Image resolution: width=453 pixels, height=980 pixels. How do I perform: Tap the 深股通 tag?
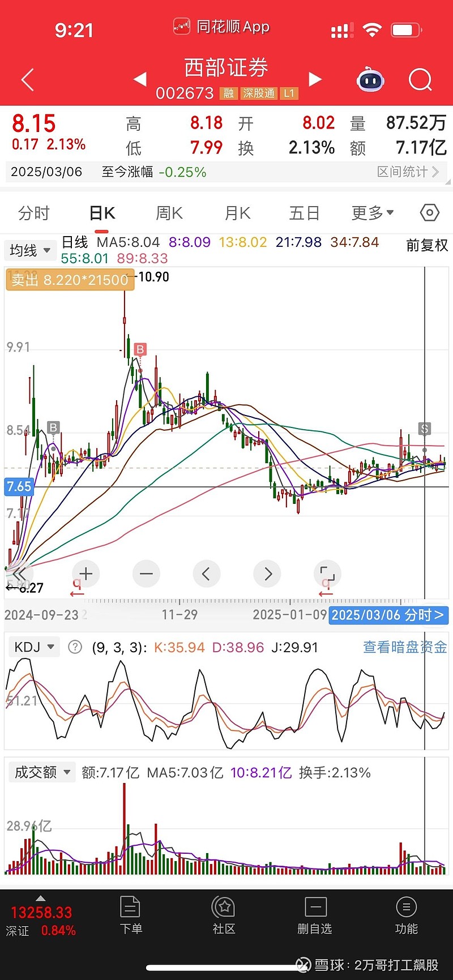[x=259, y=93]
